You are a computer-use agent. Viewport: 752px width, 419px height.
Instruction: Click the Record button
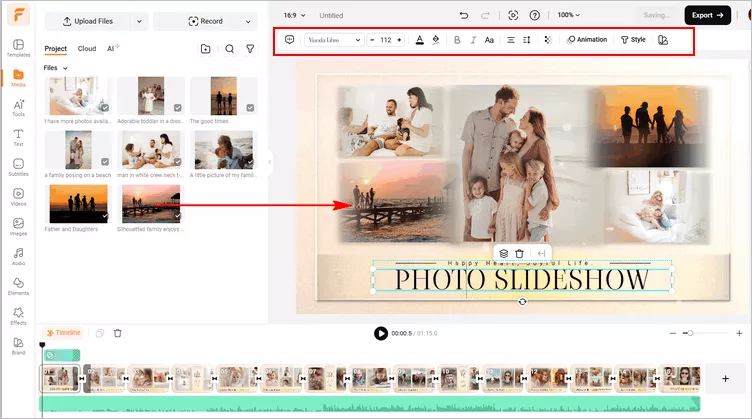pyautogui.click(x=205, y=22)
